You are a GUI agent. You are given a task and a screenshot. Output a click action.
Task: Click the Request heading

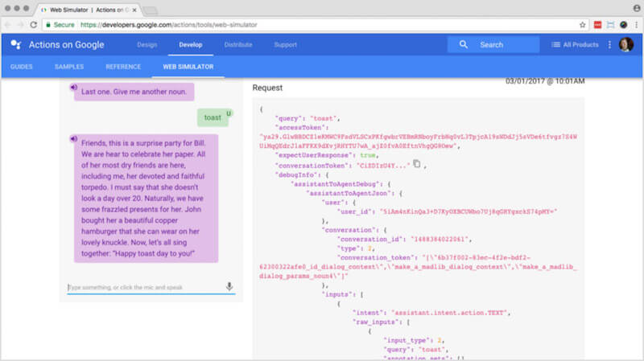point(267,88)
